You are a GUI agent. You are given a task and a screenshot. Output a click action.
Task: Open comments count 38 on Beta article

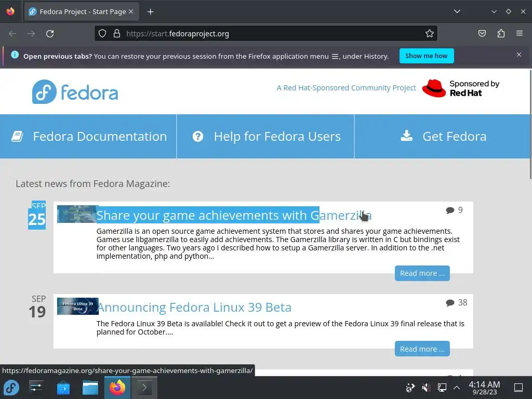(457, 303)
